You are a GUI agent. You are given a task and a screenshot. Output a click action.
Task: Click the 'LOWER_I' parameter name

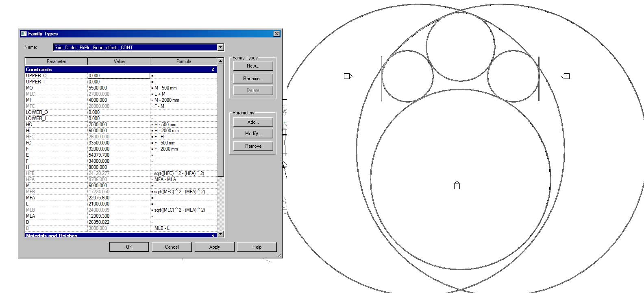tap(35, 118)
